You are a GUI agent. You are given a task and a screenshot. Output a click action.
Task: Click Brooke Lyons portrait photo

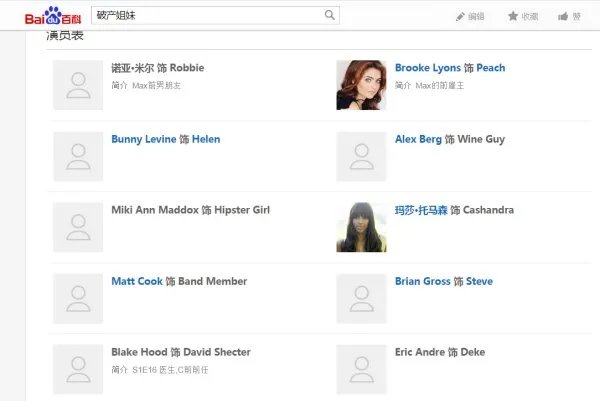pos(361,85)
